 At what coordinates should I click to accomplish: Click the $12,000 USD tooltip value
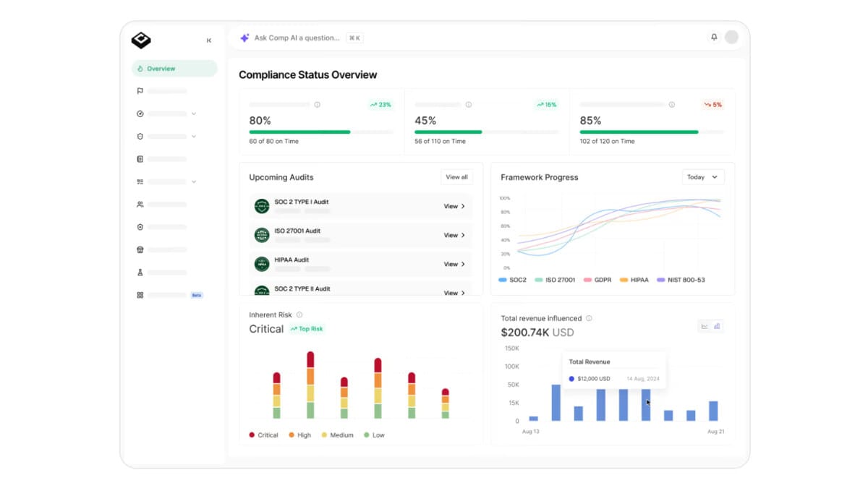[594, 379]
